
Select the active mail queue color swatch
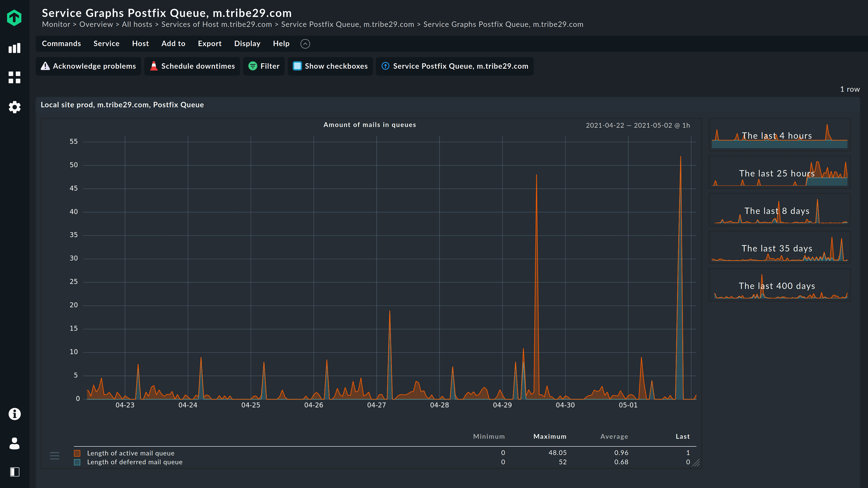point(77,453)
